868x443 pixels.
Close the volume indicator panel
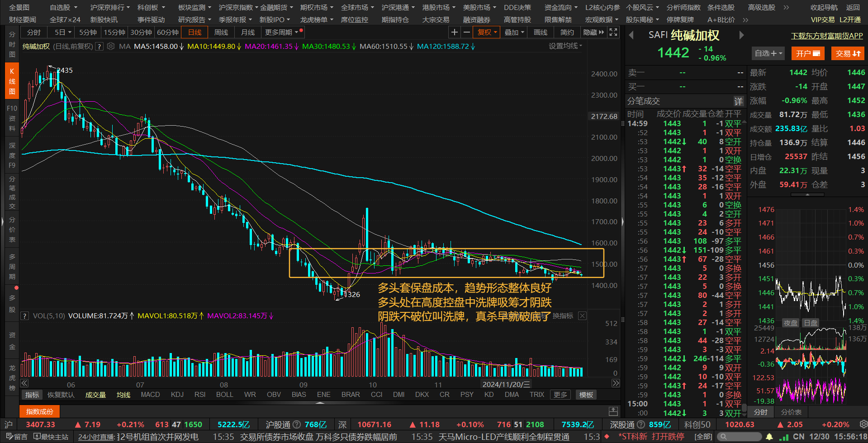[583, 316]
